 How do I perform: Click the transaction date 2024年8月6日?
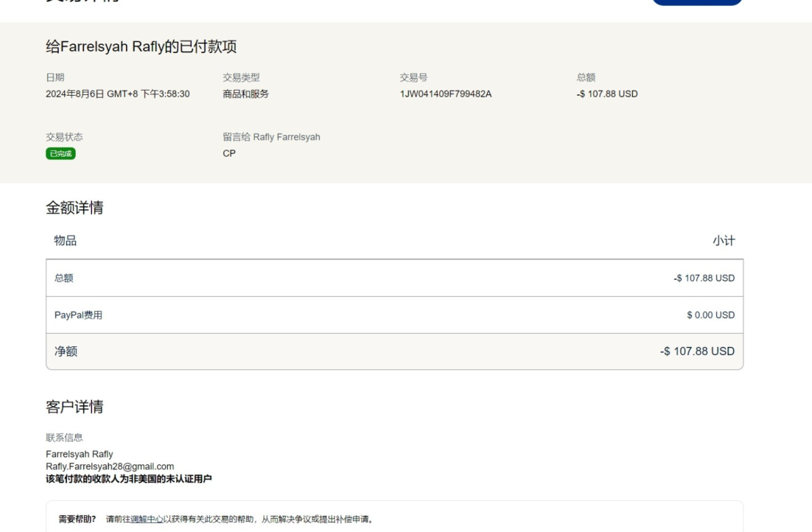pos(118,94)
